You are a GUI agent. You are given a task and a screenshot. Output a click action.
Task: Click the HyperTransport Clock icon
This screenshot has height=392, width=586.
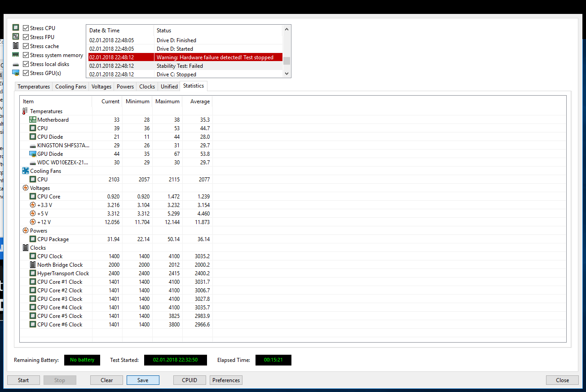pos(32,273)
